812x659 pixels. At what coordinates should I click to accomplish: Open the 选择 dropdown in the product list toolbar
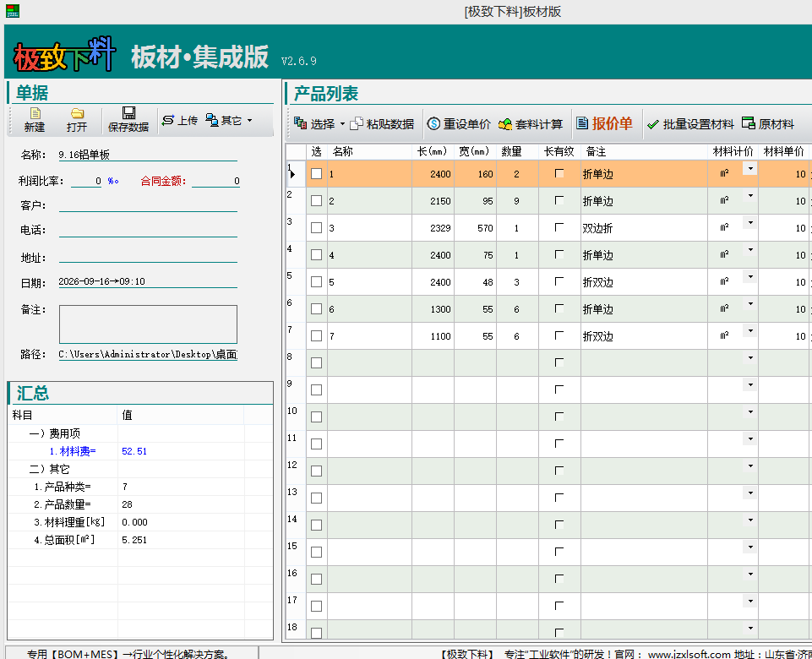click(319, 123)
